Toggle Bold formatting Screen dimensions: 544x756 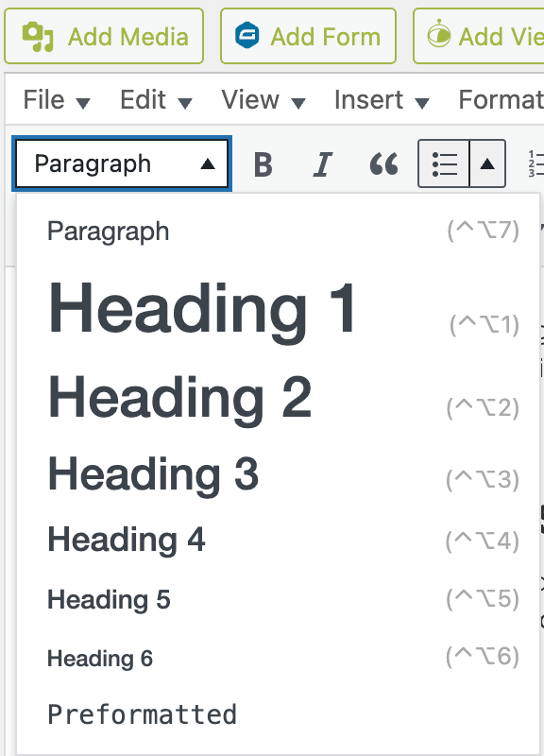tap(263, 163)
